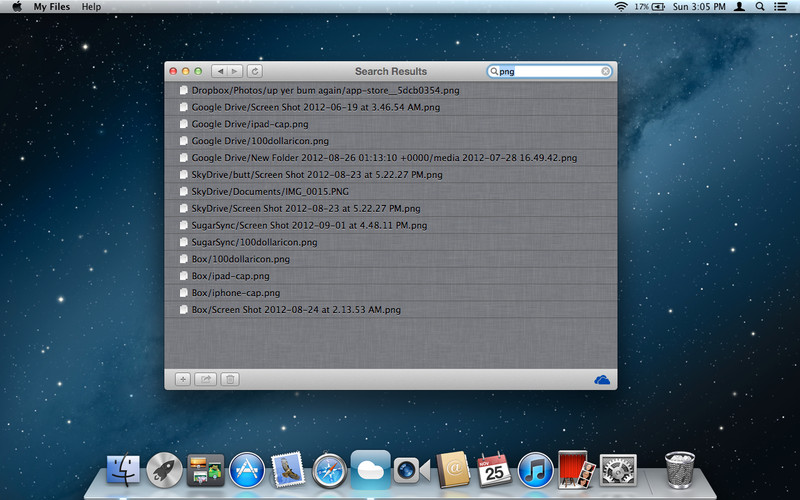Image resolution: width=800 pixels, height=500 pixels.
Task: Click file icon beside Box/iphone-cap.png
Action: pos(184,292)
